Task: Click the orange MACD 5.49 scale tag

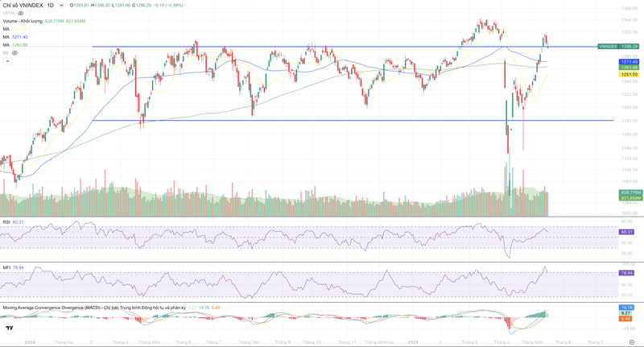Action: [626, 319]
